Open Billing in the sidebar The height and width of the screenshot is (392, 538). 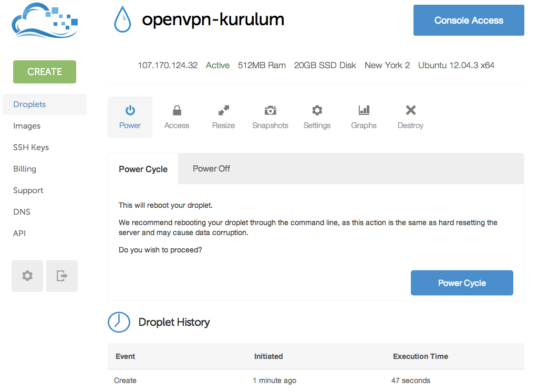point(25,169)
